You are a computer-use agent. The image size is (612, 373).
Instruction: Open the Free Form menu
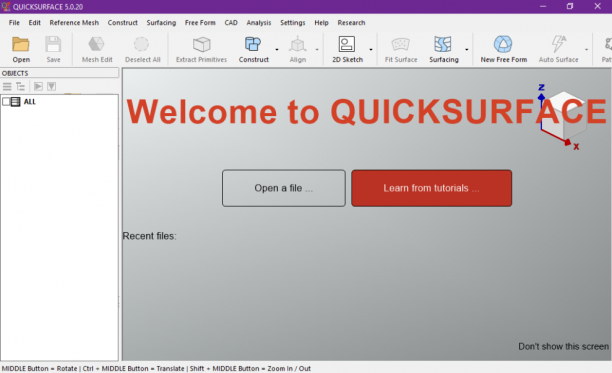[200, 23]
